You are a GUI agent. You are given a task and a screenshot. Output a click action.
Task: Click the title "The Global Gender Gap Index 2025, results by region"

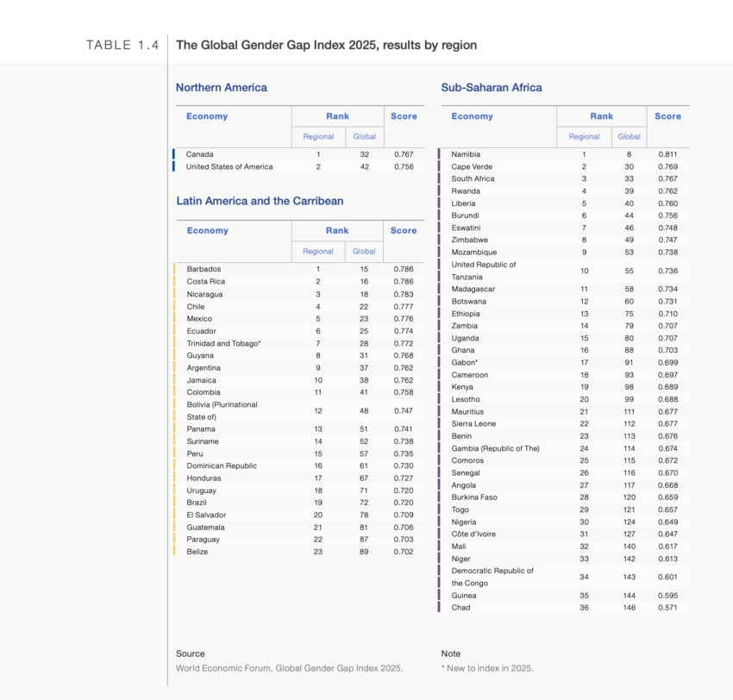pos(326,46)
